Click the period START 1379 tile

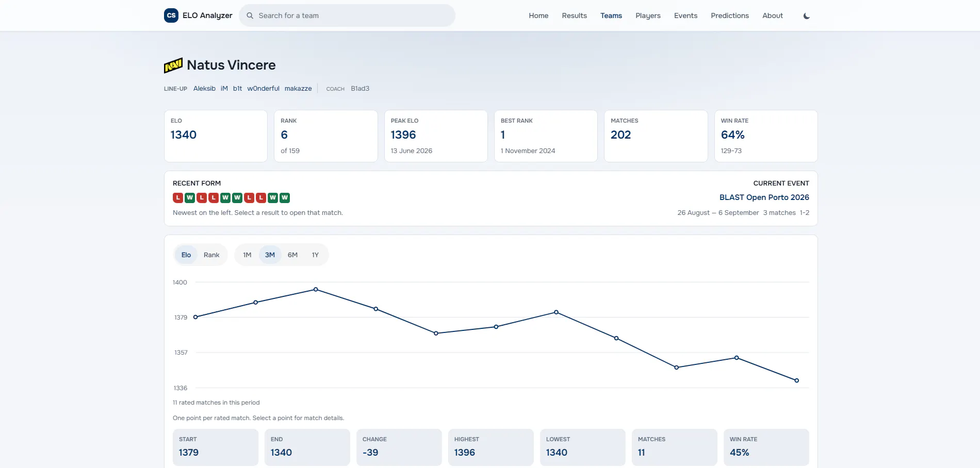tap(216, 447)
